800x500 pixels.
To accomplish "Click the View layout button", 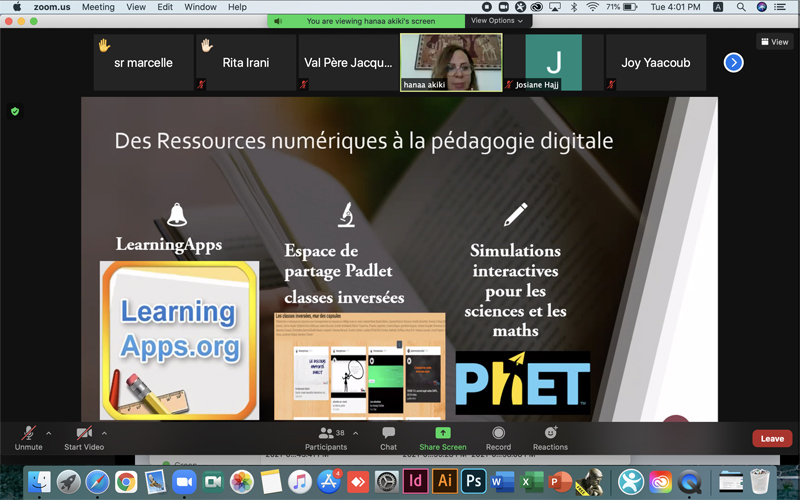I will coord(774,42).
